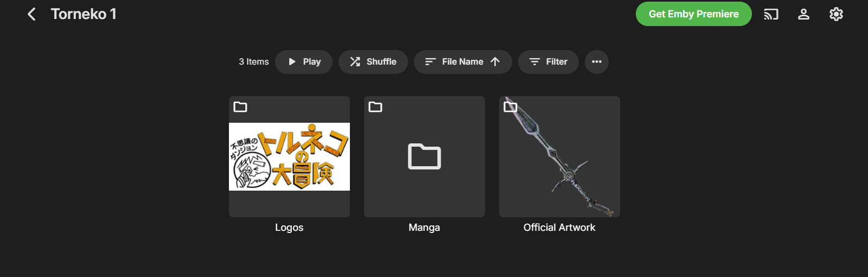The width and height of the screenshot is (868, 277).
Task: Open the three-dots more menu
Action: (x=597, y=62)
